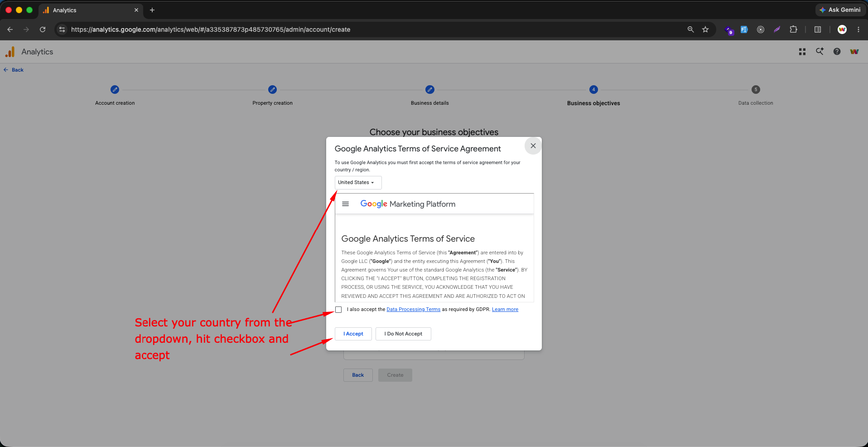Click the Back button beside Create

[x=358, y=375]
